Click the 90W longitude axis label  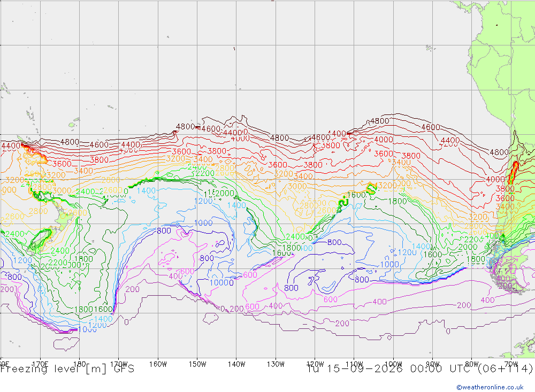pos(433,364)
